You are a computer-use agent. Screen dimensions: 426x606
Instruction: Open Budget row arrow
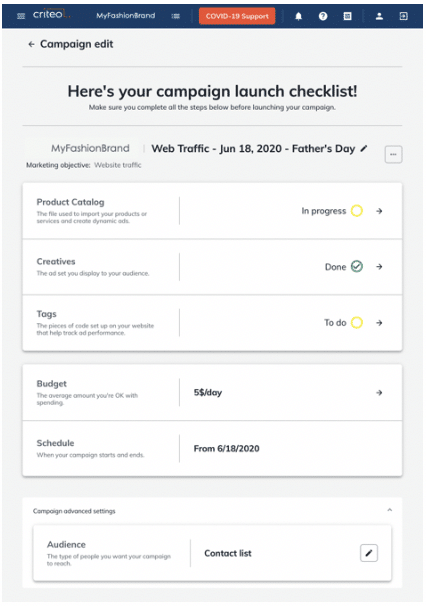379,393
